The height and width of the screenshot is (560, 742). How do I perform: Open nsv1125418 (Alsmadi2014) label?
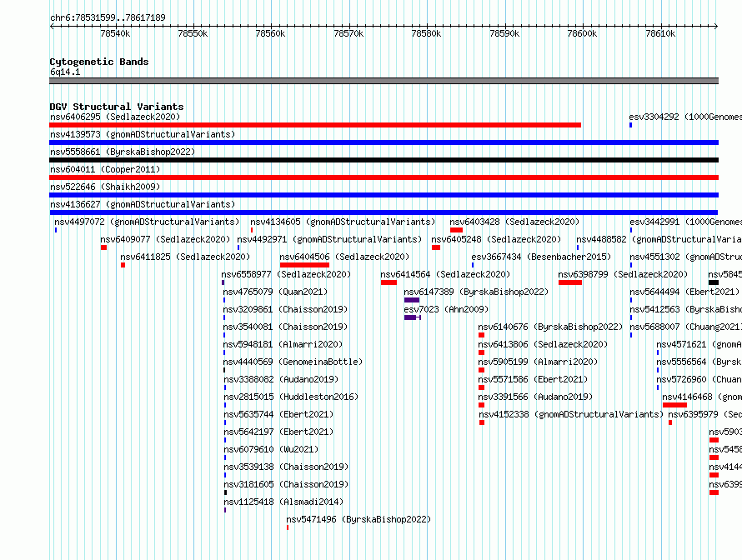click(284, 502)
